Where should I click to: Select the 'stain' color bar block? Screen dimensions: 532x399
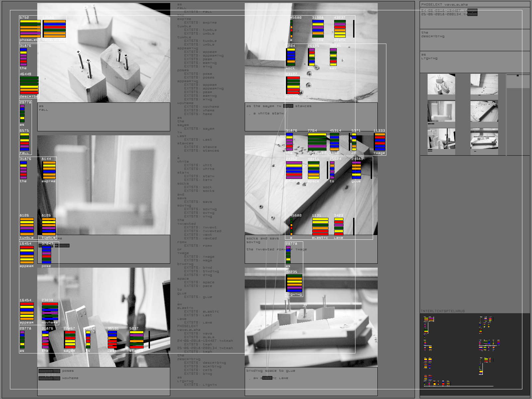click(340, 29)
